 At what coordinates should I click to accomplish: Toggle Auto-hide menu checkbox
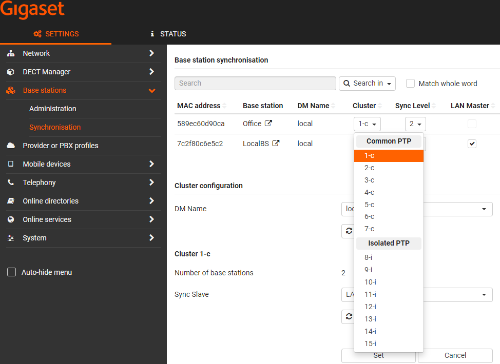coord(11,272)
